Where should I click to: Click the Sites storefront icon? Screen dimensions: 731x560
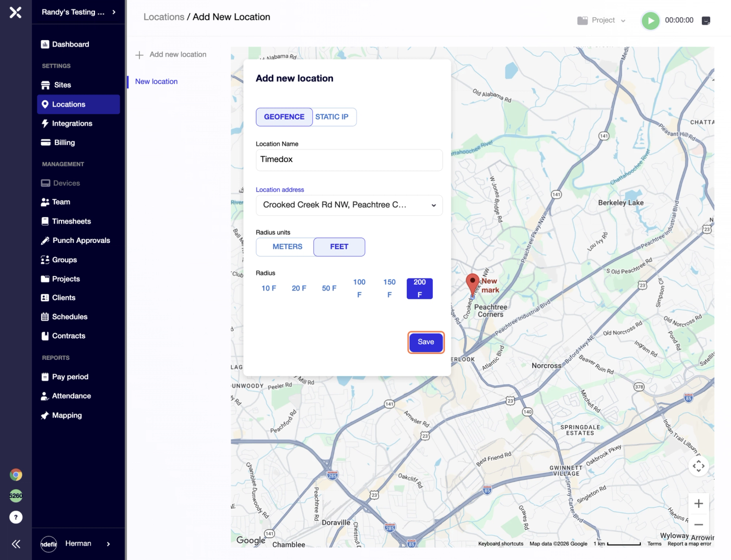[x=45, y=85]
